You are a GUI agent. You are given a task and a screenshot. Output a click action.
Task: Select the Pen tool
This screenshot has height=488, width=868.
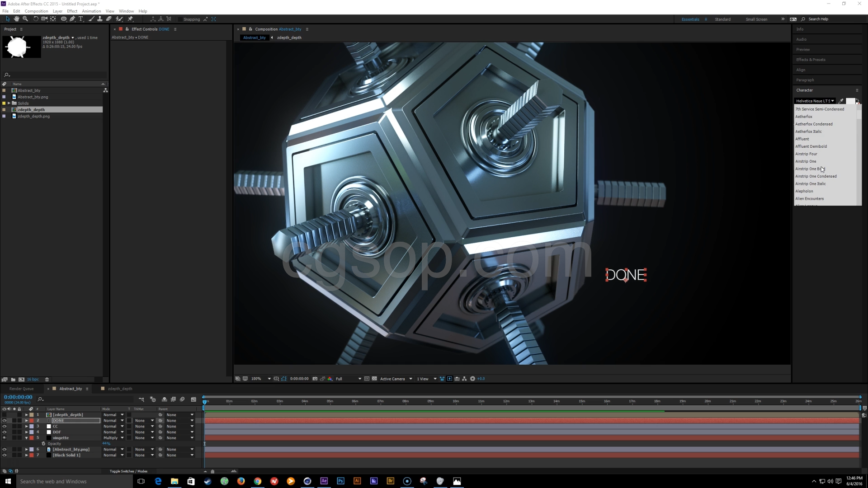(72, 19)
